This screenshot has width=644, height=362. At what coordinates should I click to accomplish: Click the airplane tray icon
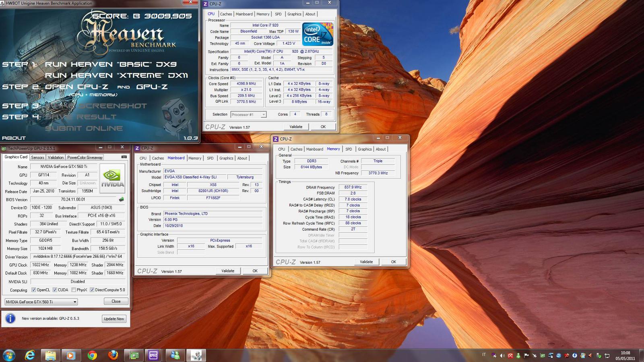tap(534, 356)
